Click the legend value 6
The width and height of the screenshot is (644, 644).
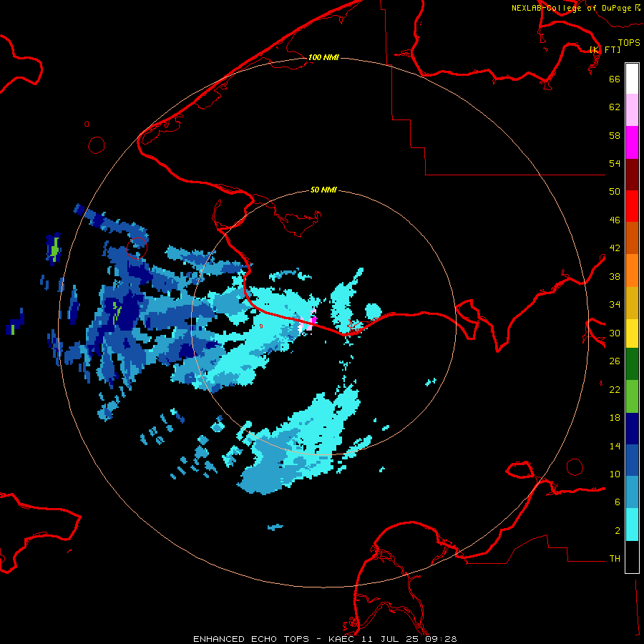617,502
